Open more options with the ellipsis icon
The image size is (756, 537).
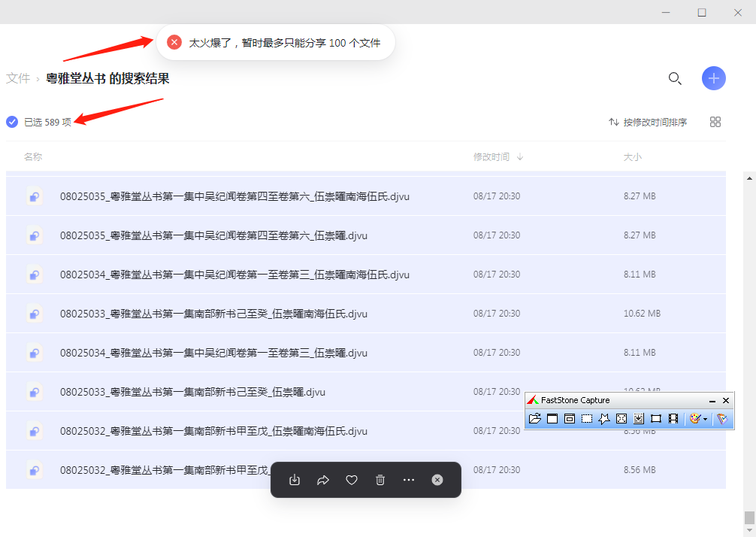408,480
